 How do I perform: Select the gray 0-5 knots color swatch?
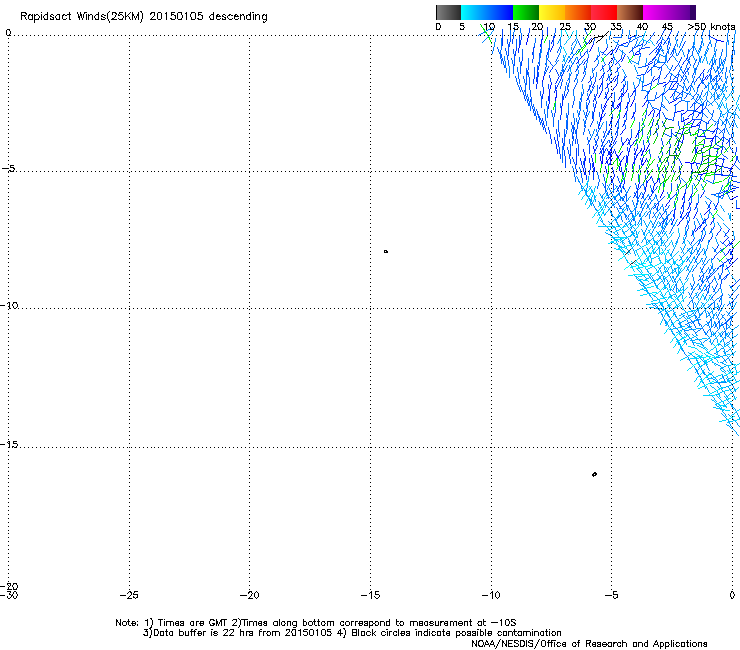[x=448, y=12]
